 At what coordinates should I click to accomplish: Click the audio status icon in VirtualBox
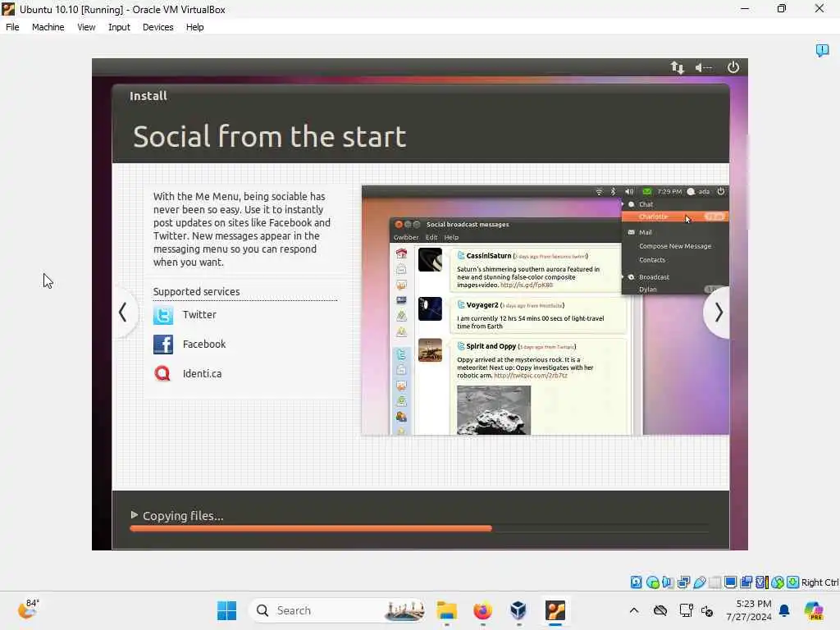click(x=668, y=582)
